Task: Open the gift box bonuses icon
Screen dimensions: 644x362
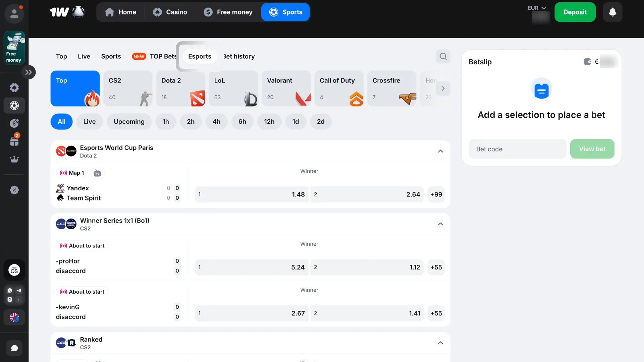Action: coord(14,141)
